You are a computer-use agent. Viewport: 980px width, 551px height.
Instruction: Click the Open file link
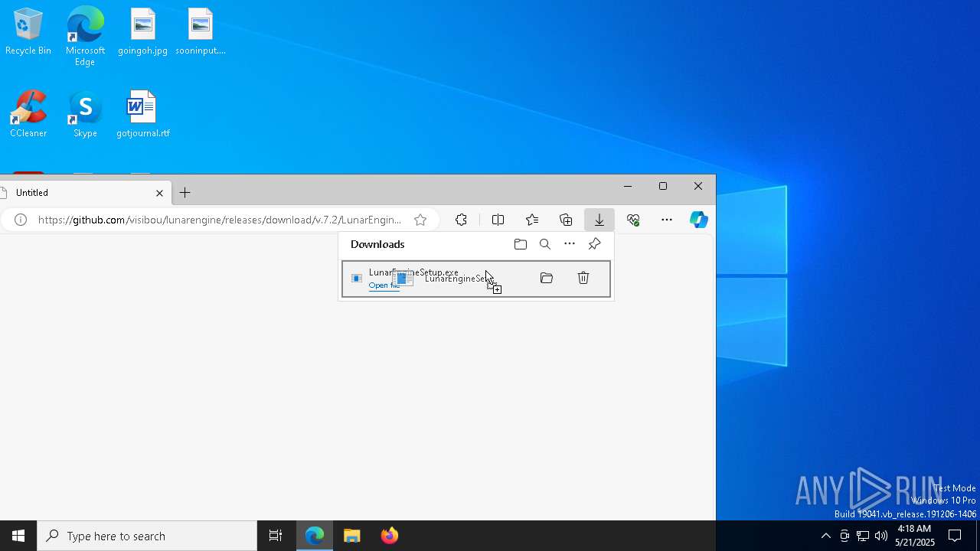tap(384, 285)
